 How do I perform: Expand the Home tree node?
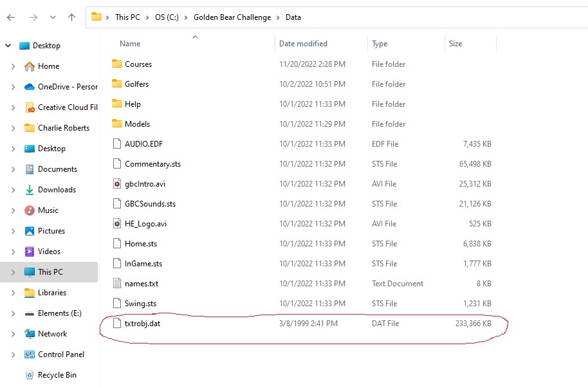(14, 66)
